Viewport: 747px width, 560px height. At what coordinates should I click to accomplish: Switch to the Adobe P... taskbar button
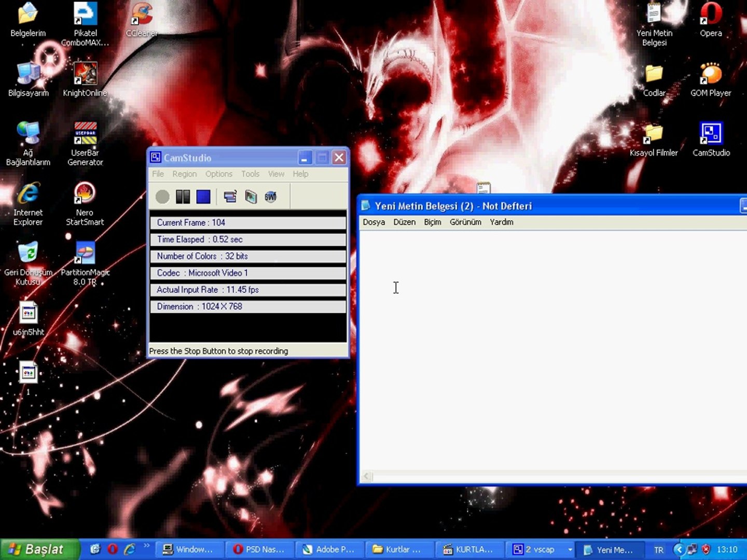330,549
